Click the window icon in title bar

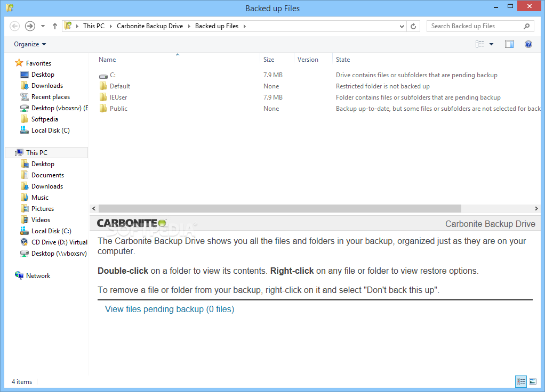(10, 7)
